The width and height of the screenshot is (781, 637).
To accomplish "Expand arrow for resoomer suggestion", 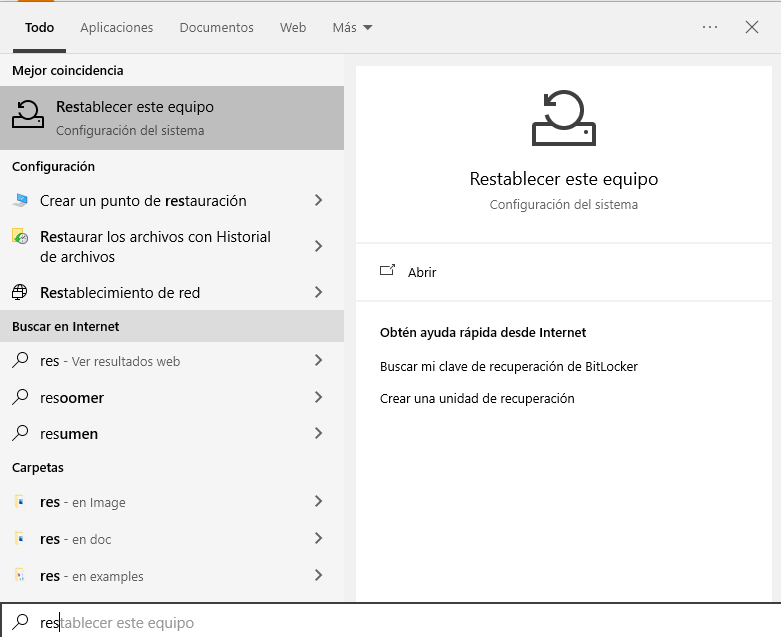I will click(x=319, y=397).
